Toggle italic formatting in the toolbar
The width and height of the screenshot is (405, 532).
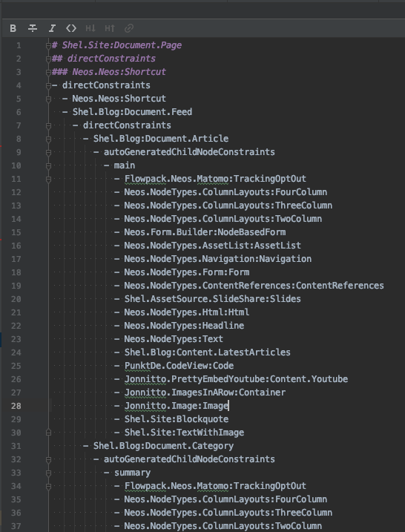52,28
